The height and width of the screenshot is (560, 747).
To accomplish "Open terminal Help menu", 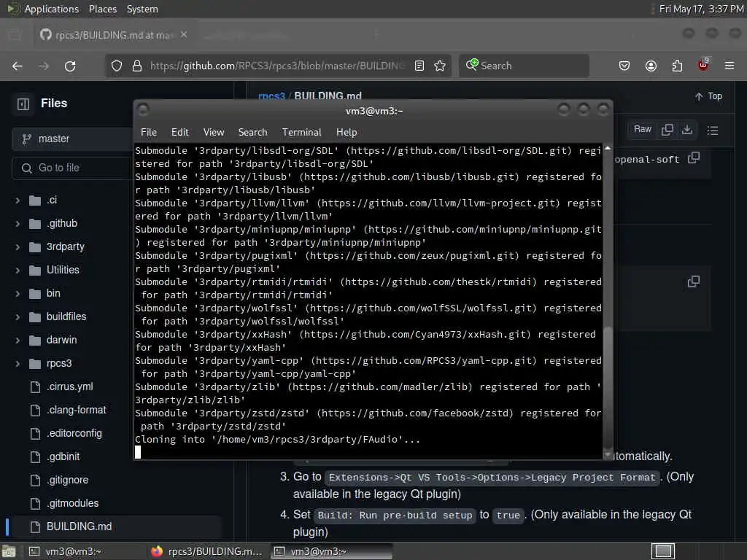I will (347, 133).
